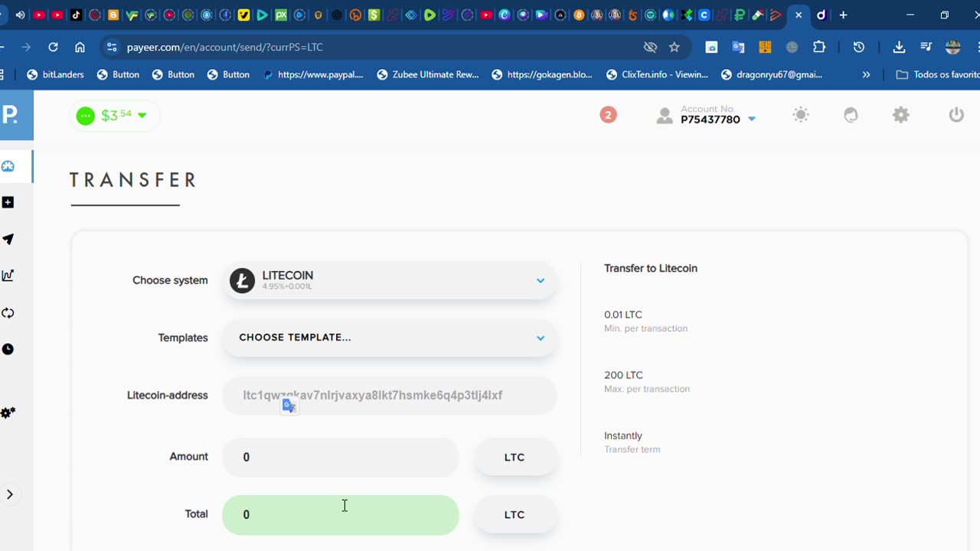Screen dimensions: 980x551
Task: Click the 'Instantly' transfer term
Action: pos(623,435)
